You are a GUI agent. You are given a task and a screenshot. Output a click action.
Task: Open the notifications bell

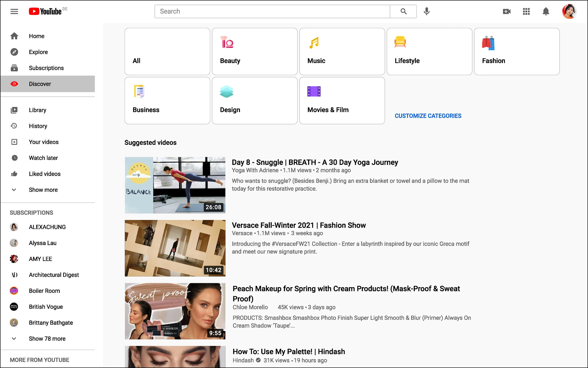tap(546, 12)
